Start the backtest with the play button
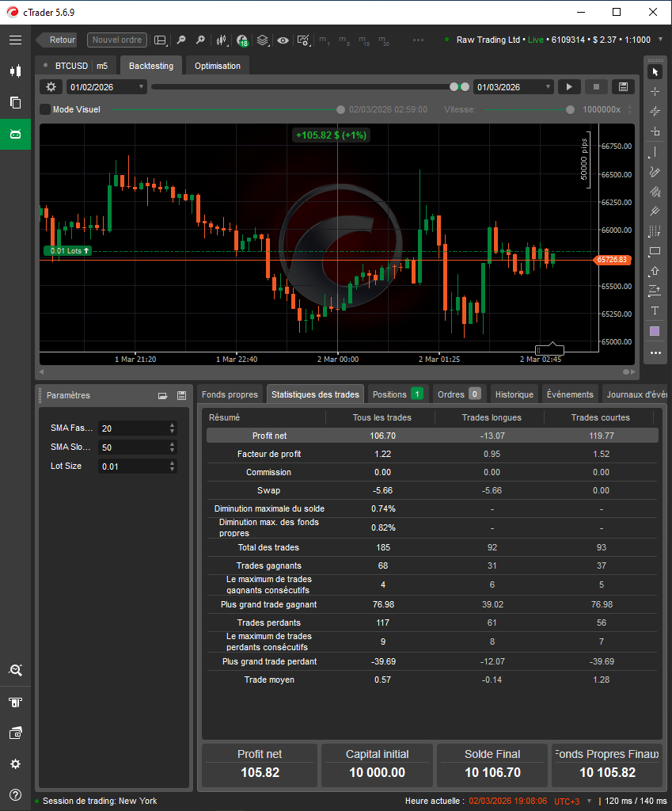This screenshot has width=672, height=811. tap(569, 87)
